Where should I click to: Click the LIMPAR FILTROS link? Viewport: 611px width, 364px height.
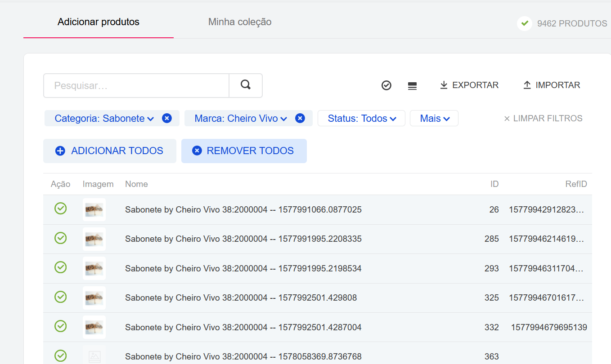[543, 119]
